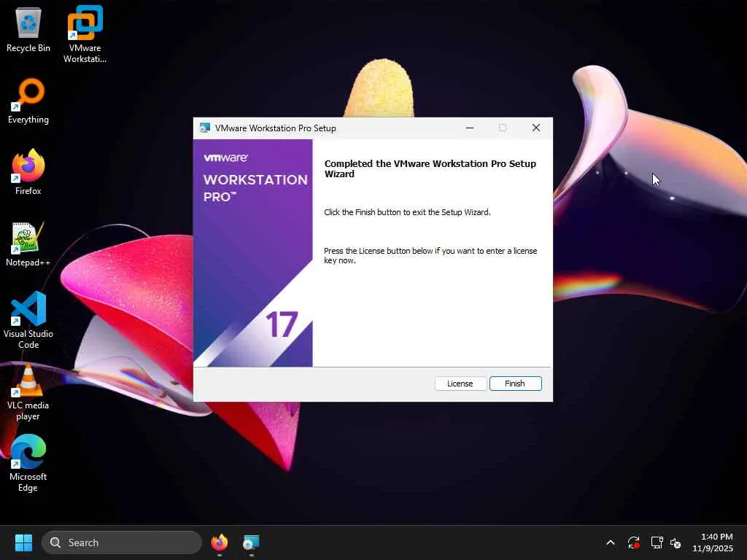This screenshot has height=560, width=747.
Task: Open the sync update tray icon
Action: (x=634, y=542)
